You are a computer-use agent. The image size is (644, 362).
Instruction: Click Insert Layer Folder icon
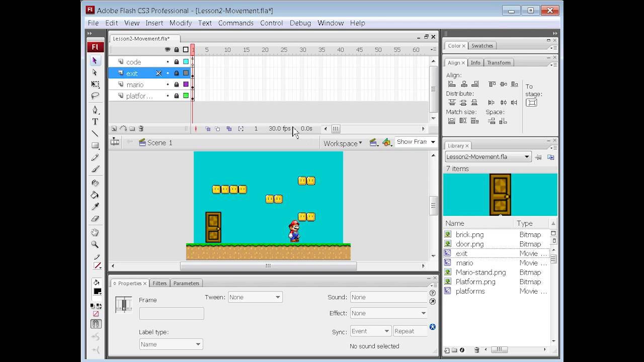[x=132, y=129]
